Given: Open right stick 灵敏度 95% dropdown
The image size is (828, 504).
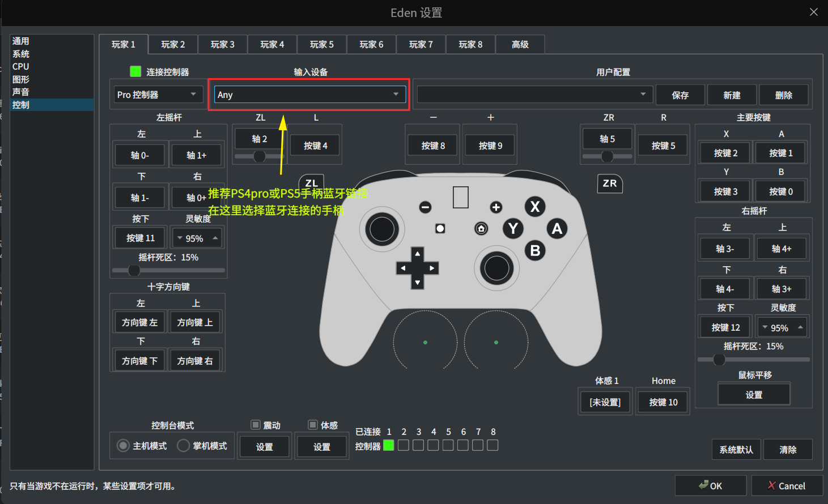Looking at the screenshot, I should (x=782, y=328).
